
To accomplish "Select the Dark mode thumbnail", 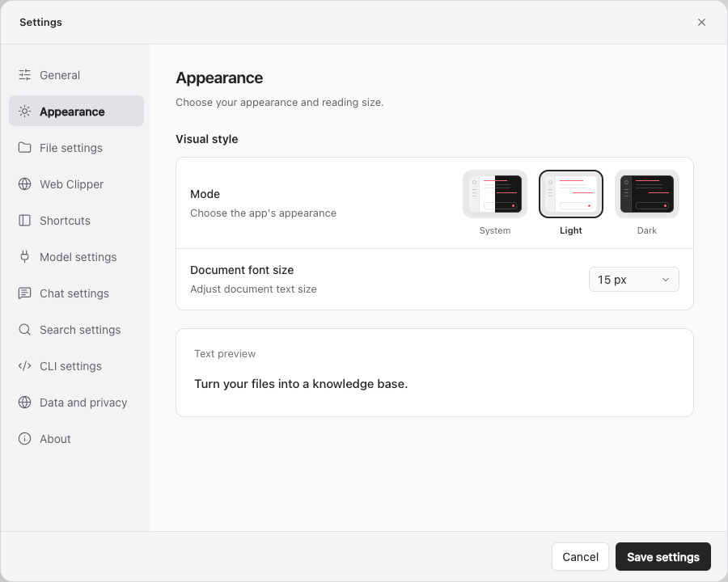I will click(647, 194).
